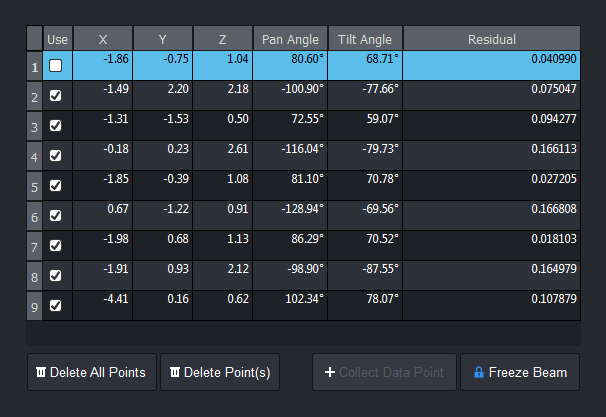
Task: Click the table's top-left corner select-all cell
Action: 34,39
